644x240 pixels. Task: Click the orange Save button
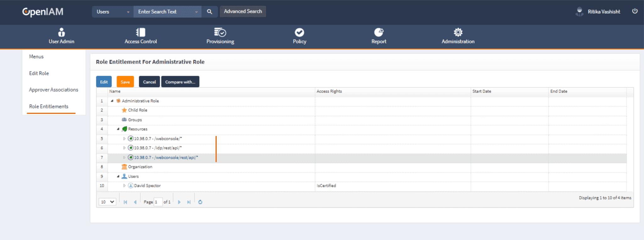tap(125, 82)
